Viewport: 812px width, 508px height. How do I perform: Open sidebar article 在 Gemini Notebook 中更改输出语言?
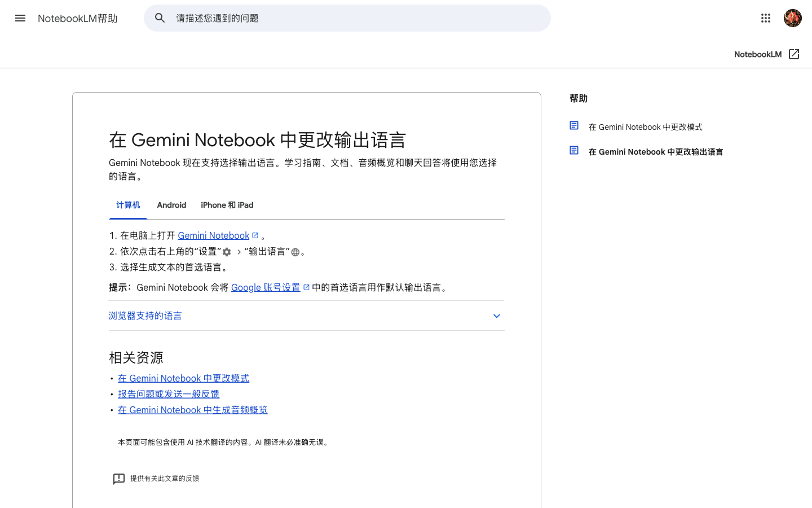[656, 152]
